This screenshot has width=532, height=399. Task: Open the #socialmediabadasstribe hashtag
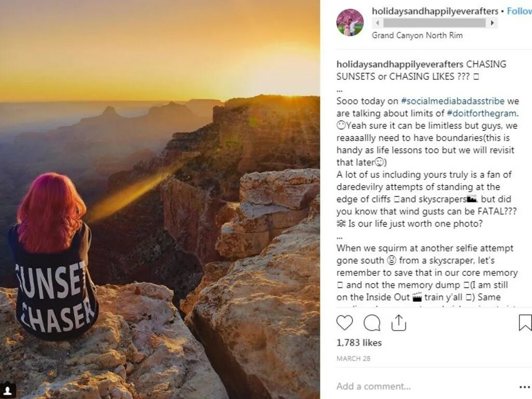click(x=453, y=101)
